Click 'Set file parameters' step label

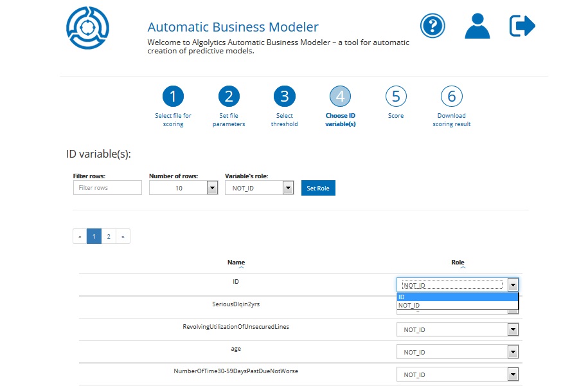(229, 120)
